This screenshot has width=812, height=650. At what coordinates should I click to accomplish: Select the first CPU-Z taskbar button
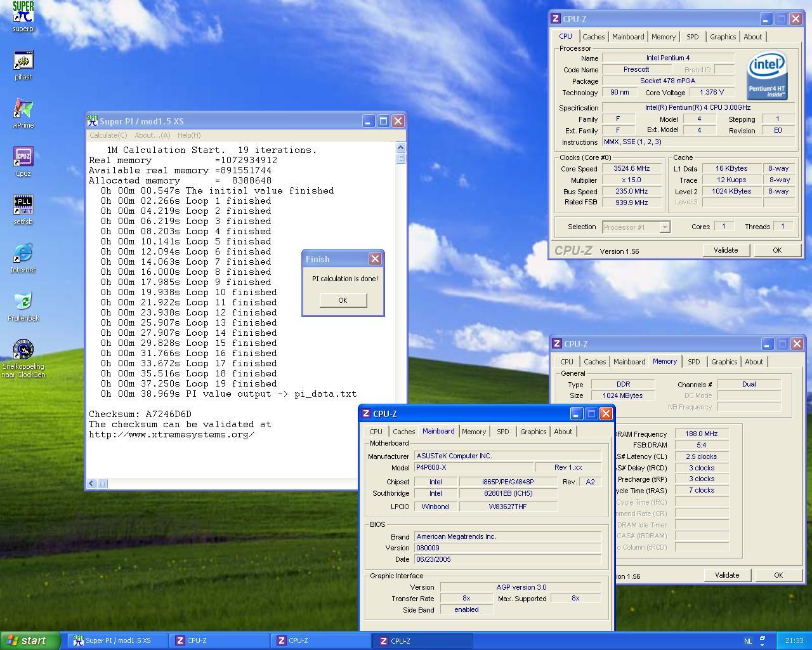[219, 640]
